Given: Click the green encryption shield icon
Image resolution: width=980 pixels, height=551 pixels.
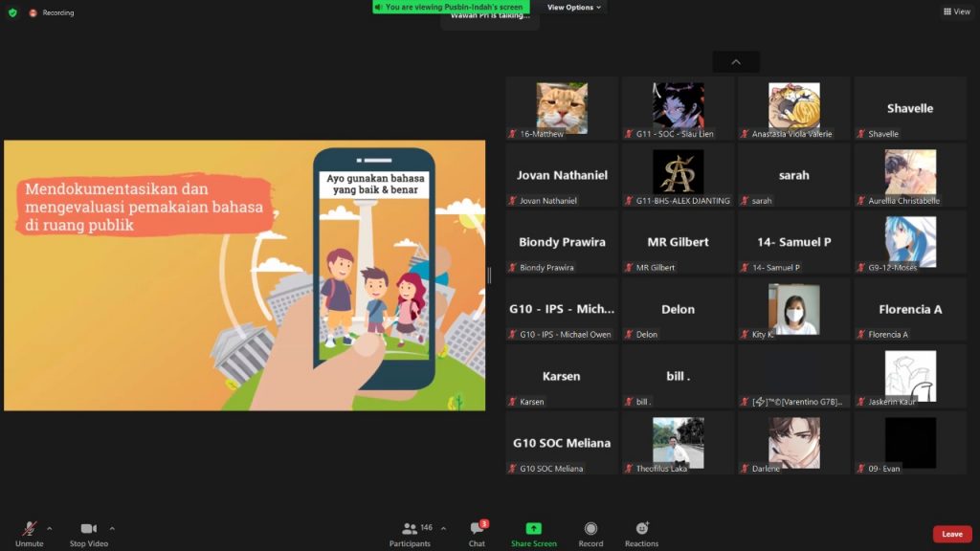Looking at the screenshot, I should tap(12, 12).
